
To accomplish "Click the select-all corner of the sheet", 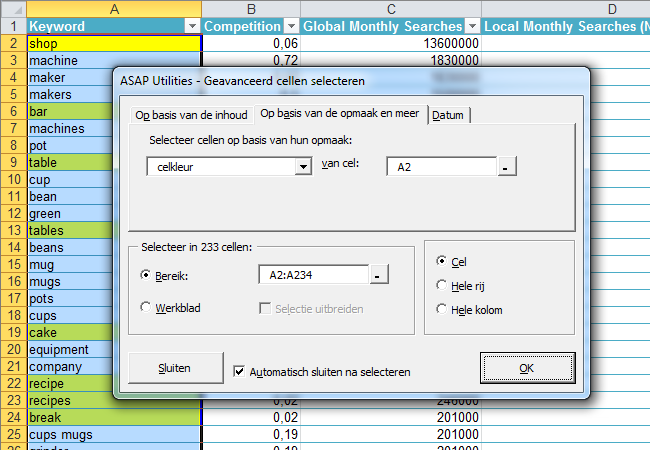I will (14, 9).
